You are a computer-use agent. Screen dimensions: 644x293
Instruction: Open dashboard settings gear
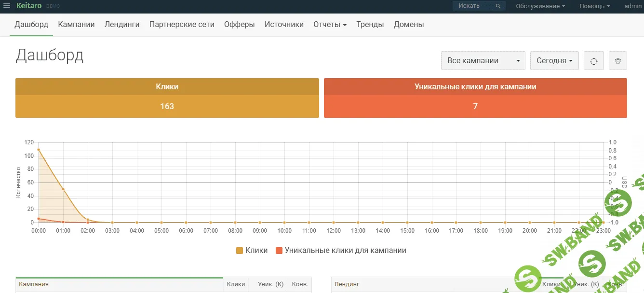click(618, 61)
